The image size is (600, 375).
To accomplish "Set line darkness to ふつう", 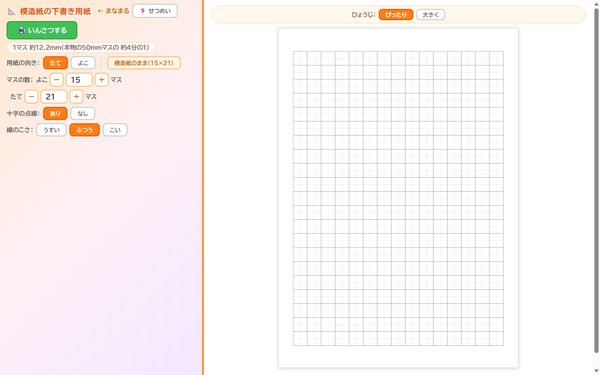I will click(85, 130).
